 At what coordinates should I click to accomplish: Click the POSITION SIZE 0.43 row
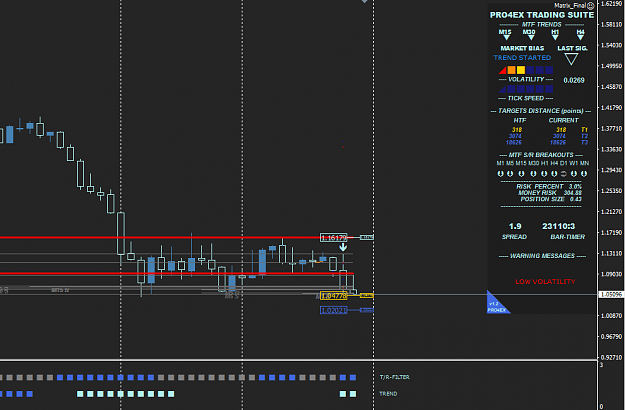click(551, 199)
